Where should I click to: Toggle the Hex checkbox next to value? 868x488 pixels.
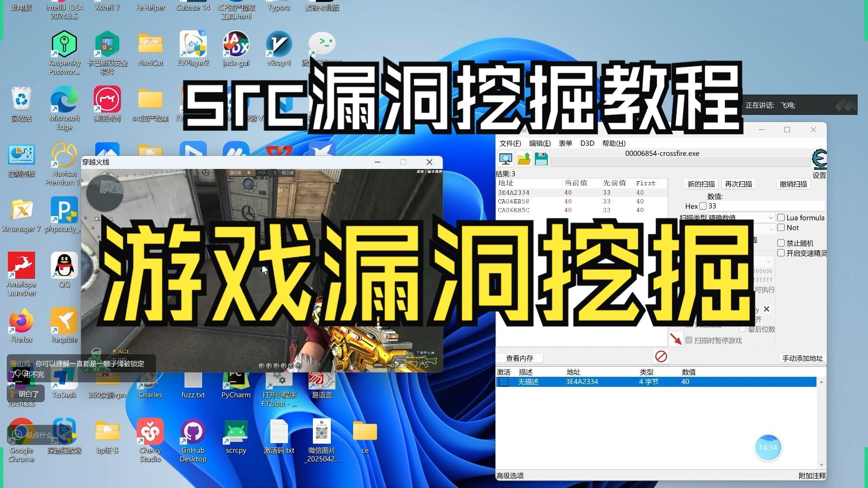[x=703, y=206]
